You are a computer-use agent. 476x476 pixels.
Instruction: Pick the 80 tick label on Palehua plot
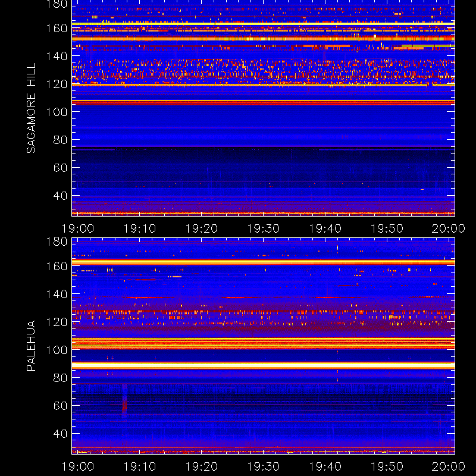(60, 378)
